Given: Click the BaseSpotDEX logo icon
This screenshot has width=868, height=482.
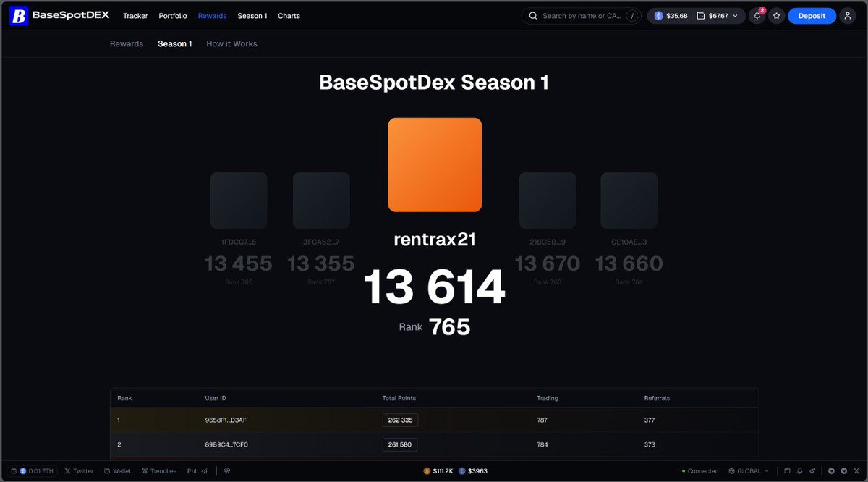Looking at the screenshot, I should [19, 16].
